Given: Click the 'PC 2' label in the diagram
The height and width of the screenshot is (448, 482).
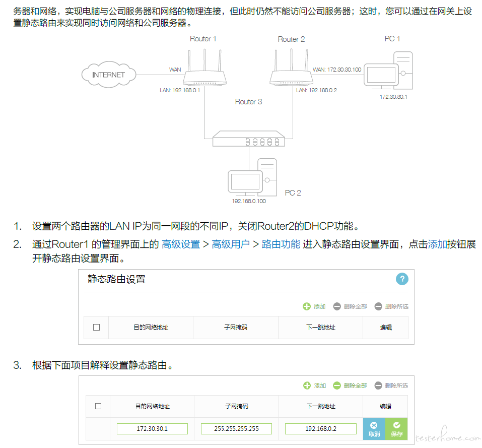Looking at the screenshot, I should [293, 193].
